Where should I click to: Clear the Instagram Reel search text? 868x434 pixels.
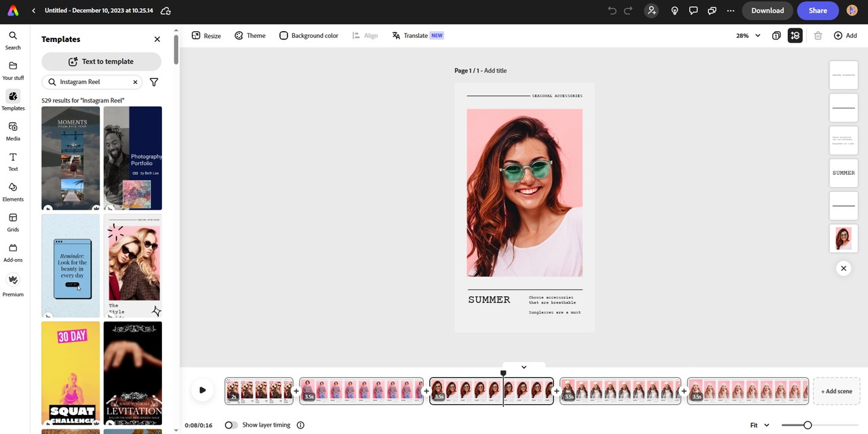[135, 82]
